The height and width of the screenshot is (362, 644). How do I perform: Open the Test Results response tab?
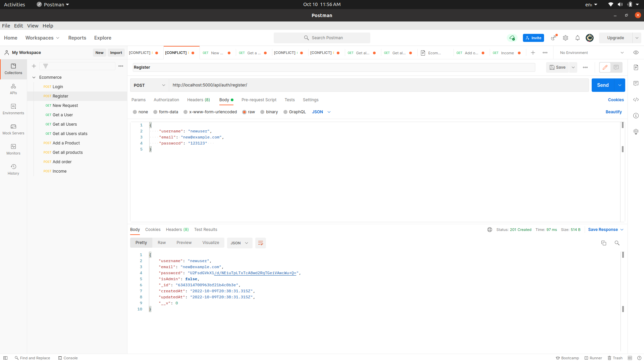[206, 230]
